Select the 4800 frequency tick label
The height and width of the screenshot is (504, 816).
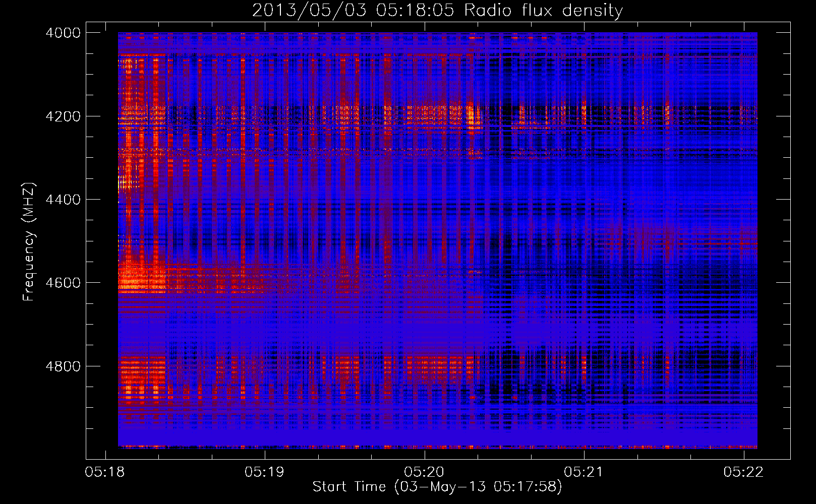point(63,366)
